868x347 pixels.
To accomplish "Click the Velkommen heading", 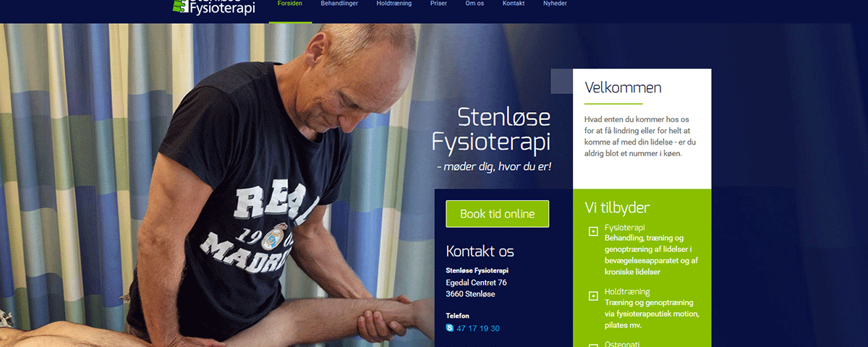I will pyautogui.click(x=623, y=88).
